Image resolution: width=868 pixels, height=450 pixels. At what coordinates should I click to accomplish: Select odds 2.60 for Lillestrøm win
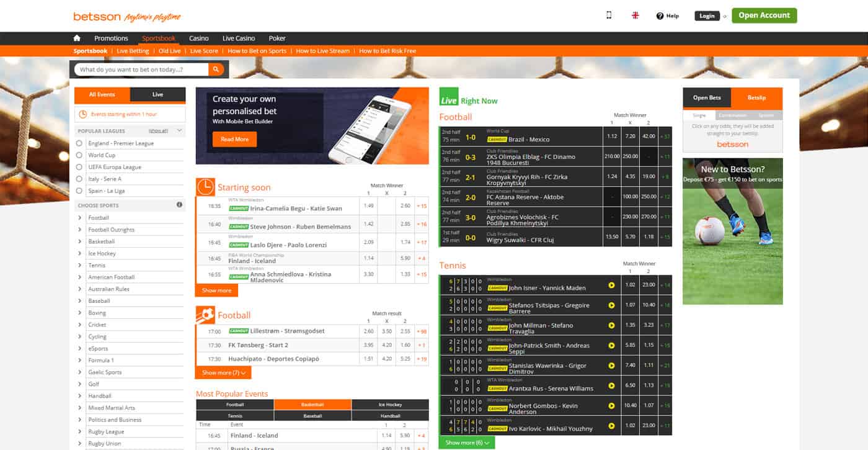[369, 331]
